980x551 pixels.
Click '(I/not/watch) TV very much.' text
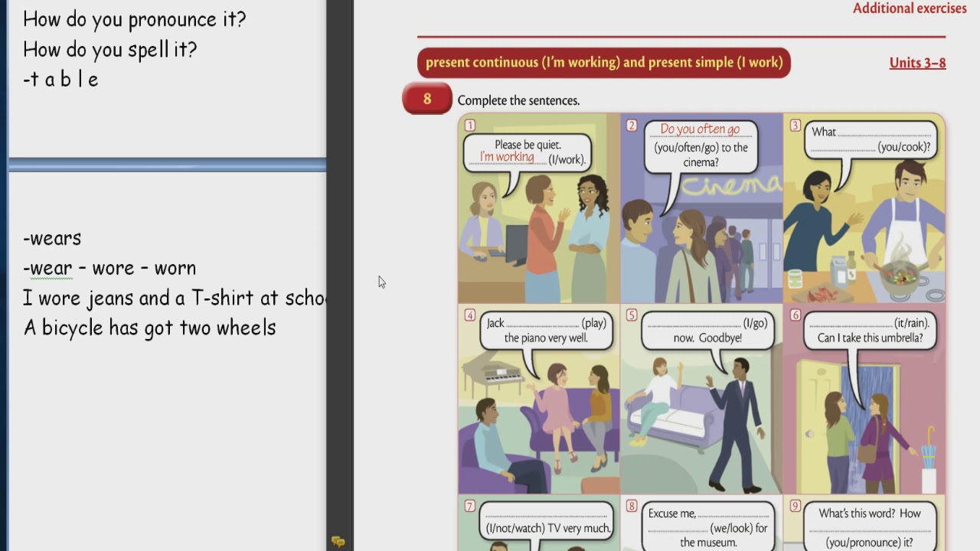548,528
